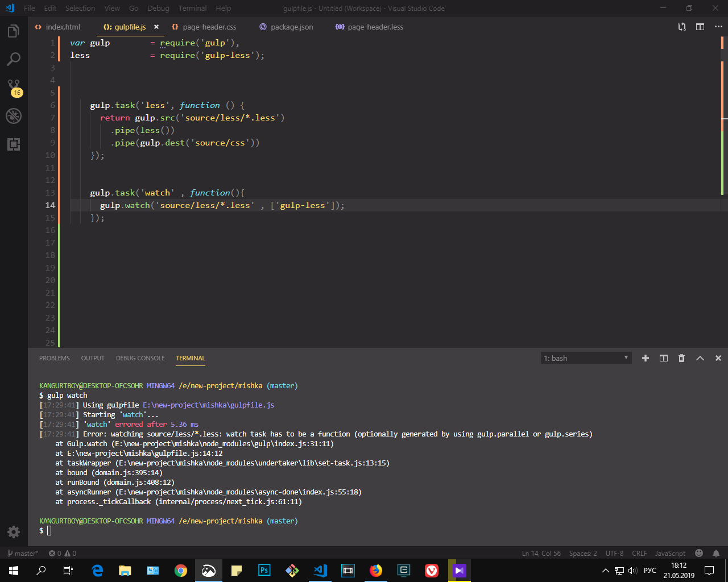Click Ln 14, Col 56 in status bar
The image size is (728, 582).
[541, 553]
